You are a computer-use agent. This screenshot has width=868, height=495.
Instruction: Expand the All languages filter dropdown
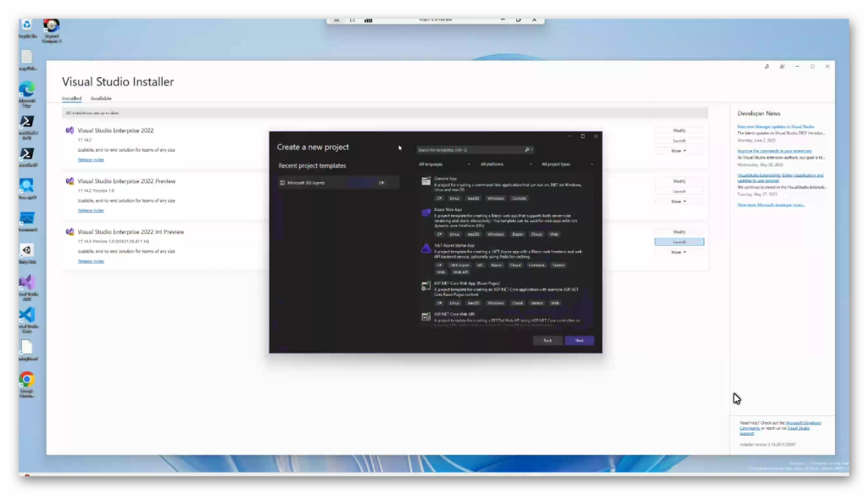[444, 164]
